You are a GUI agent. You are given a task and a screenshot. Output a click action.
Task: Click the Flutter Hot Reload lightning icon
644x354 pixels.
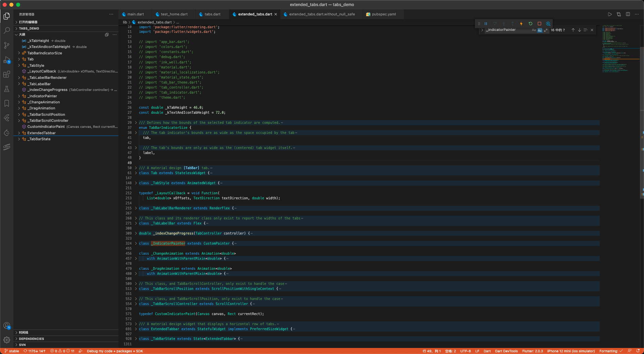tap(521, 23)
